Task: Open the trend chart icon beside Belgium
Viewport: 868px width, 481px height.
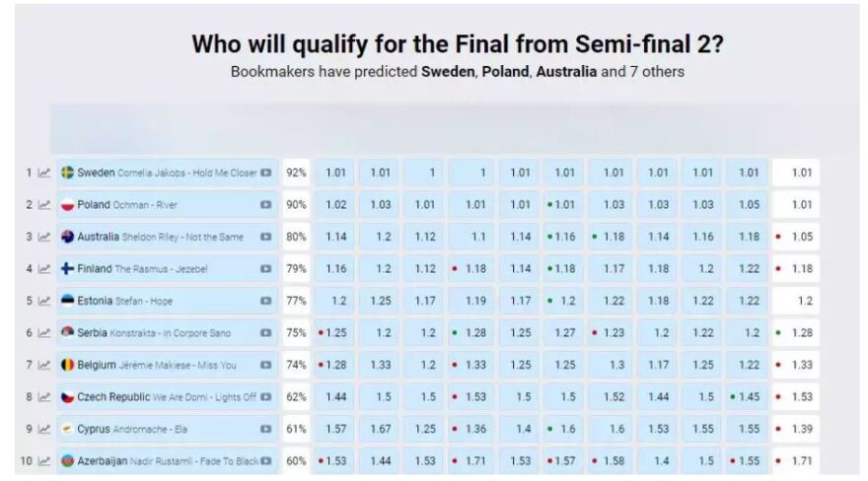Action: coord(44,365)
